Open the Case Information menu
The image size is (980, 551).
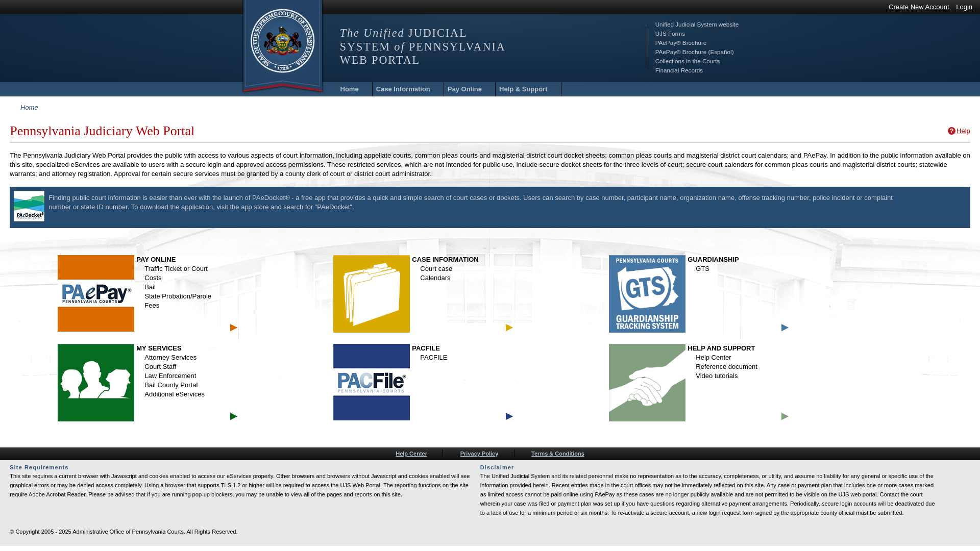click(x=403, y=89)
